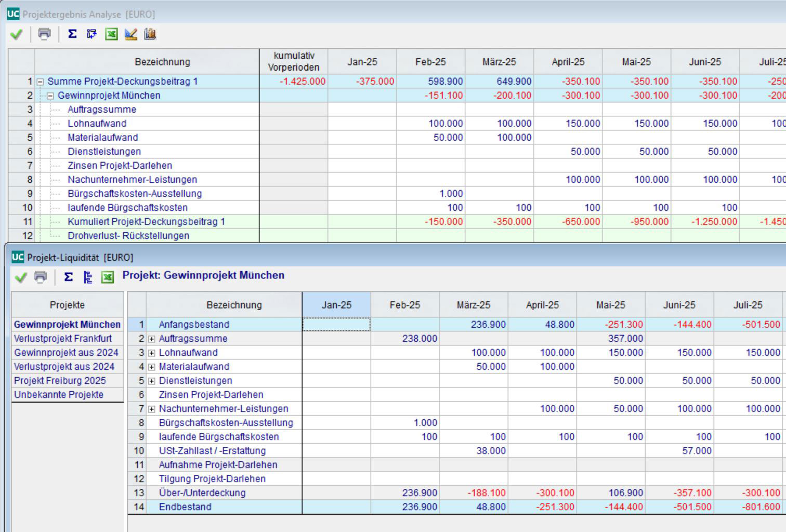Click the Sigma sum icon in upper toolbar
Image resolution: width=786 pixels, height=532 pixels.
[72, 34]
